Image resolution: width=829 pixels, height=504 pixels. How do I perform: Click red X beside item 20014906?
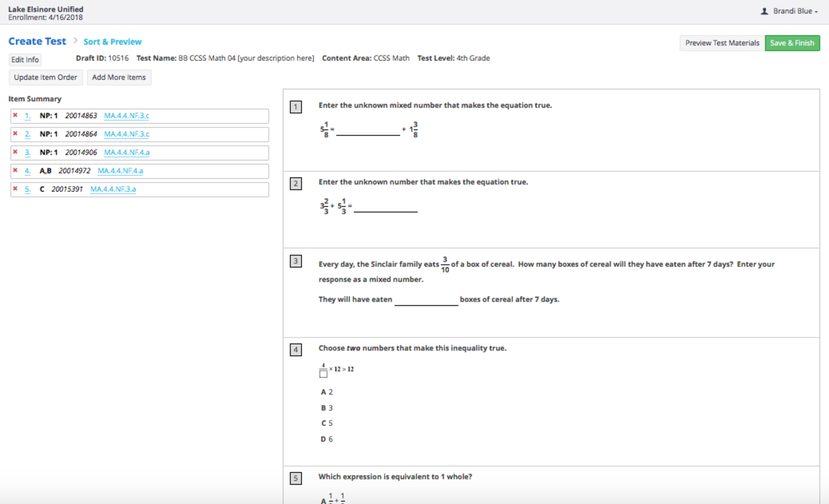15,152
